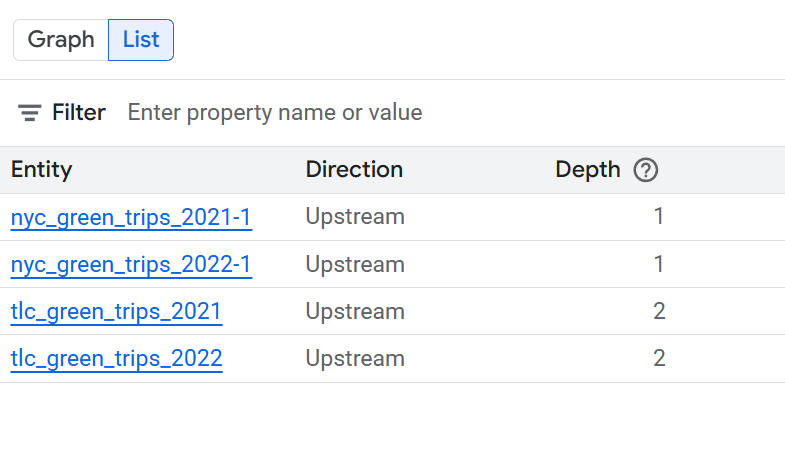The image size is (785, 473).
Task: Click depth value for nyc_green_trips_2021-1
Action: pos(658,217)
